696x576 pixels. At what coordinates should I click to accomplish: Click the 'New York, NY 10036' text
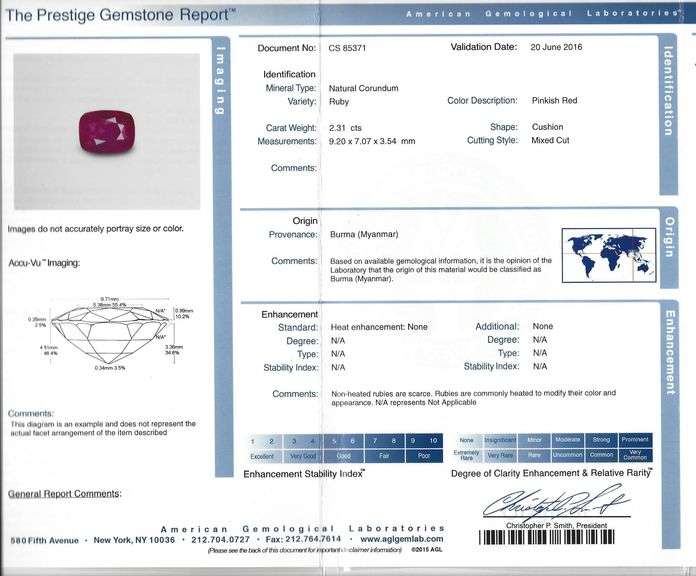point(134,540)
